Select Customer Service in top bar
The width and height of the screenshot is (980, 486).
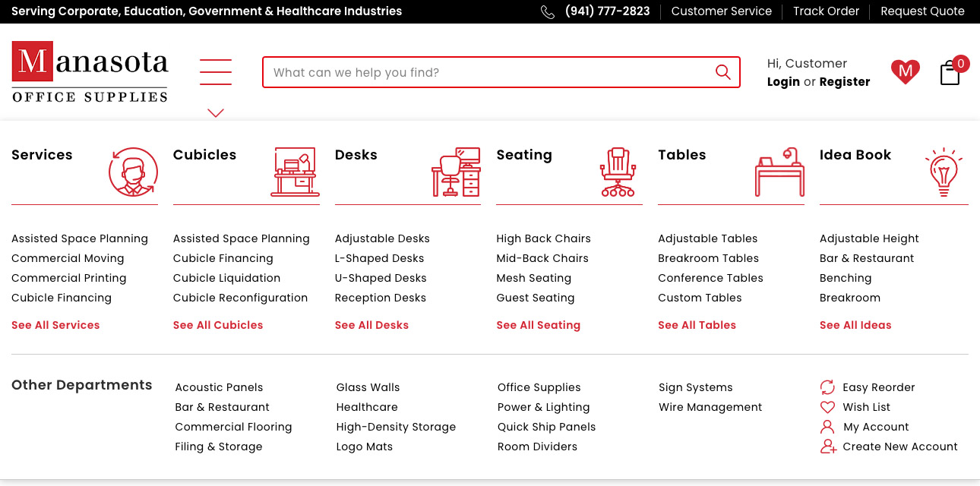pyautogui.click(x=721, y=11)
